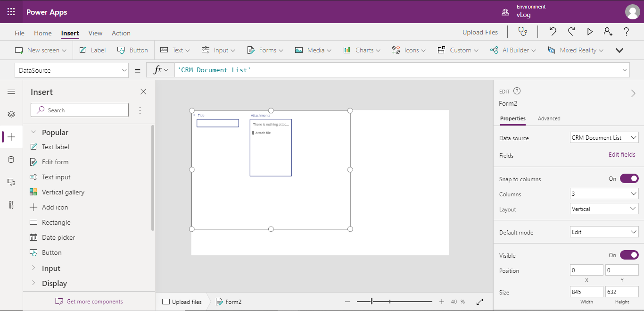Toggle the Visible switch
The image size is (644, 311).
[x=629, y=255]
